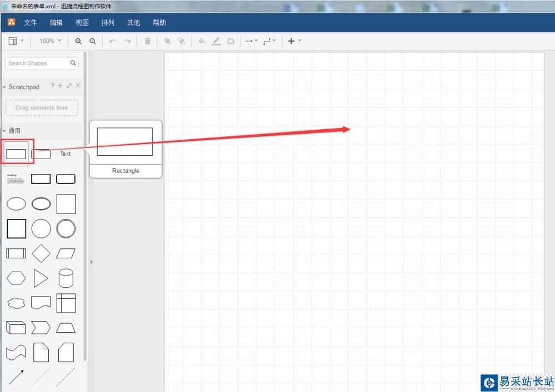This screenshot has width=555, height=392.
Task: Select the card shape with cut corner
Action: (66, 353)
